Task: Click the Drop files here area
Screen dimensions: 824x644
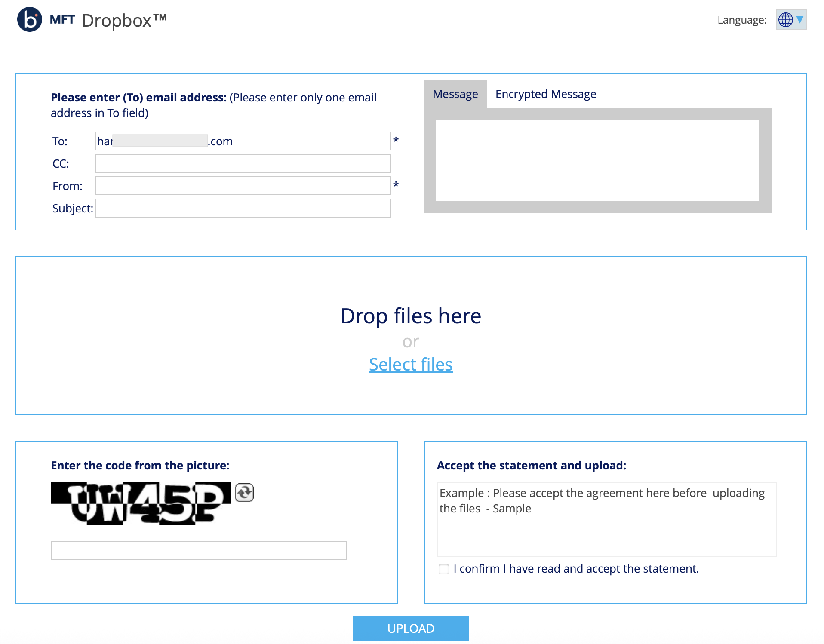Action: (x=410, y=316)
